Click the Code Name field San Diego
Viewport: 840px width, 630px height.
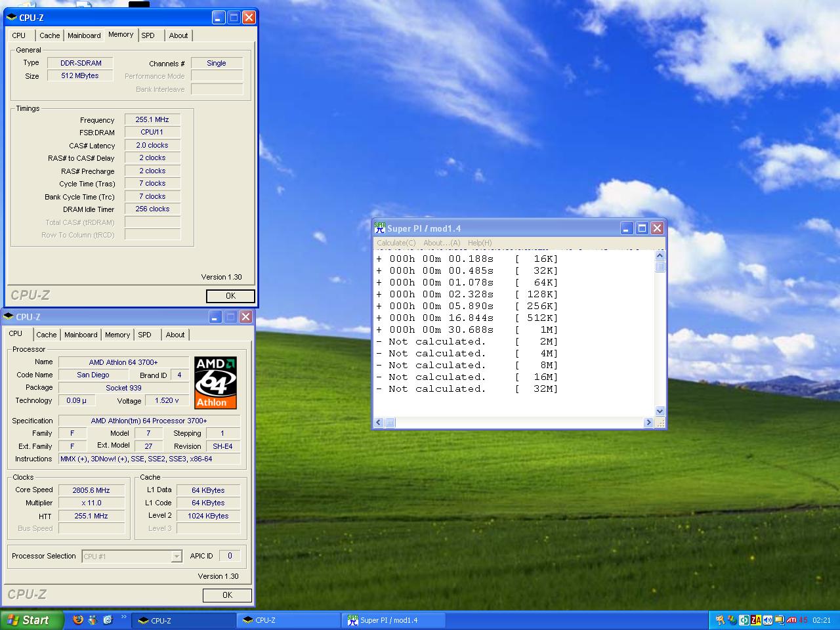(x=93, y=375)
